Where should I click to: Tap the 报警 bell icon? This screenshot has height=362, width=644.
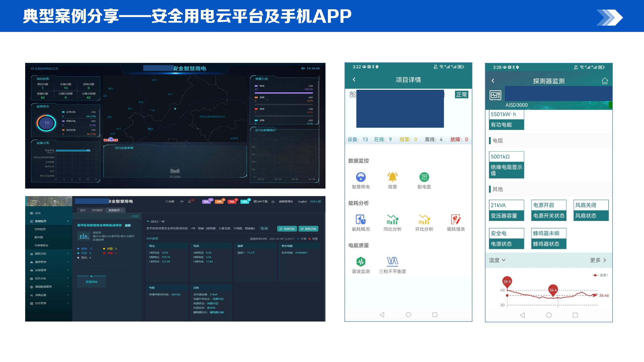pos(392,177)
